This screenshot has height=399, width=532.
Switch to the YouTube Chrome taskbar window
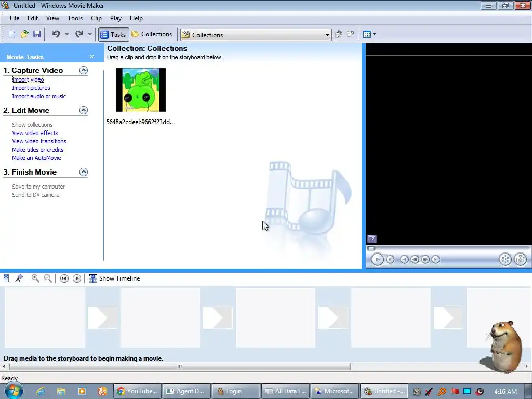click(x=137, y=391)
